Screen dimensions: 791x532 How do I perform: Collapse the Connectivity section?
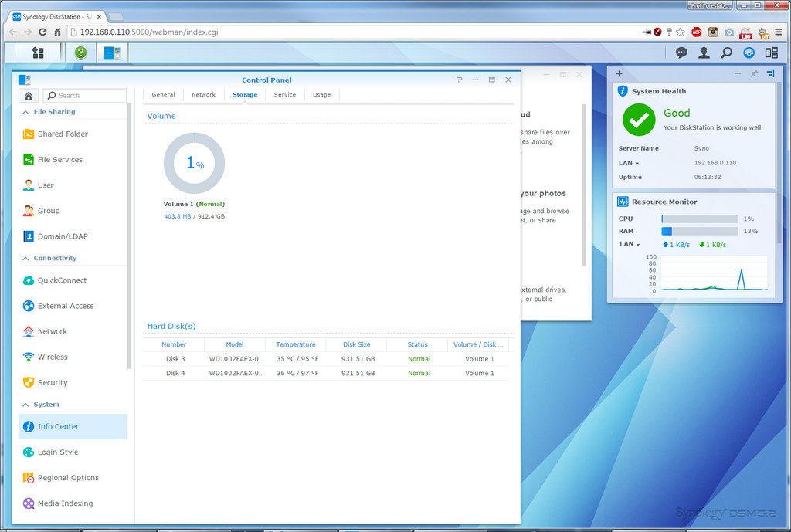(25, 258)
